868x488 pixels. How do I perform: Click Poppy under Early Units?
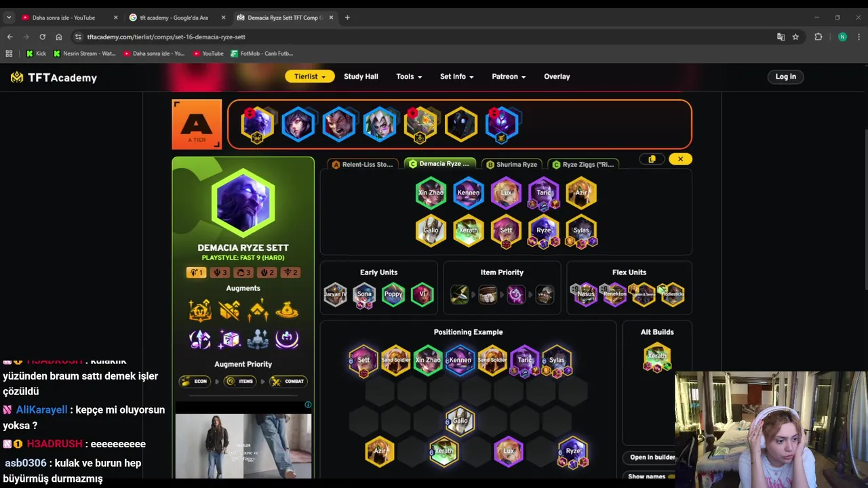[393, 294]
